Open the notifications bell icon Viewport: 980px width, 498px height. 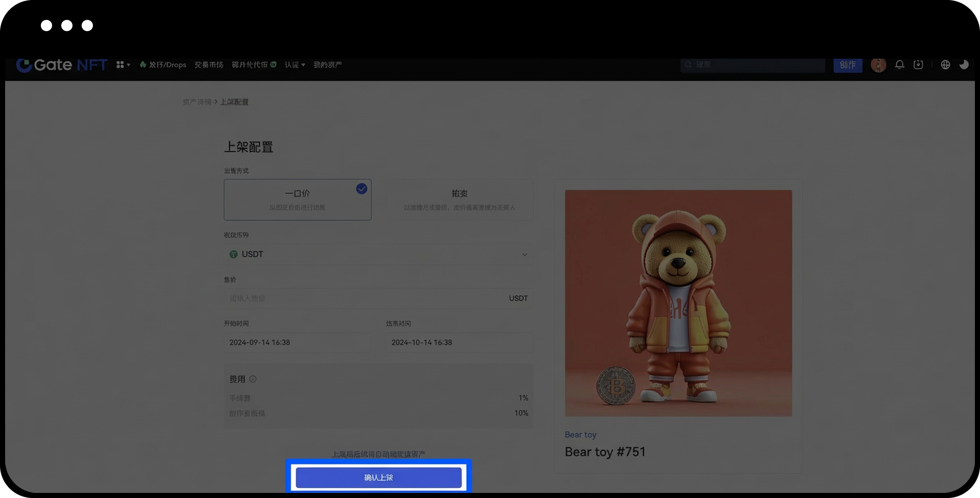coord(899,65)
